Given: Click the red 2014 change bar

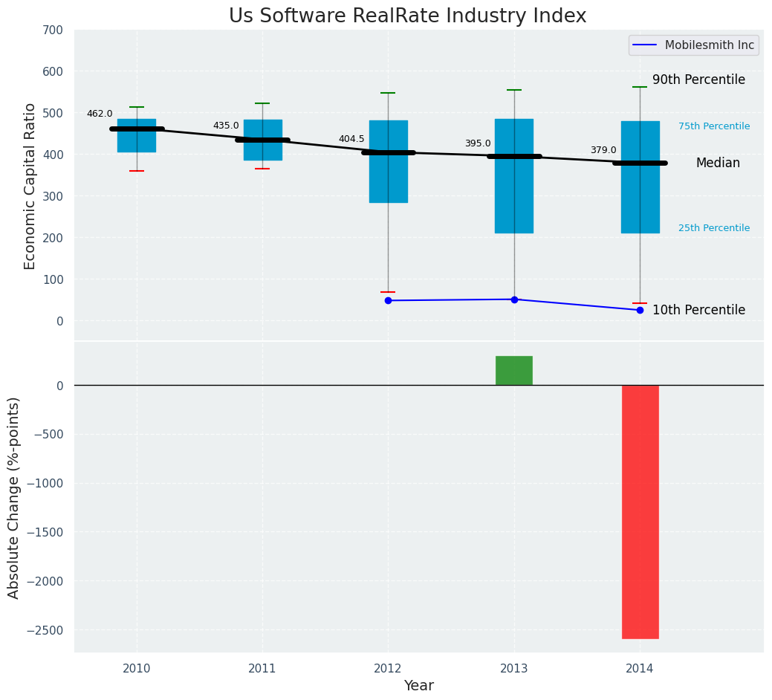Looking at the screenshot, I should coord(640,512).
